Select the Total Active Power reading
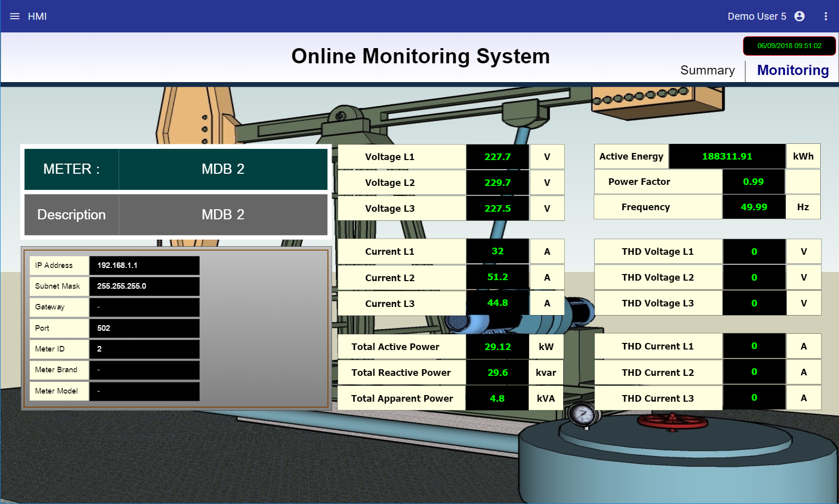 [497, 347]
